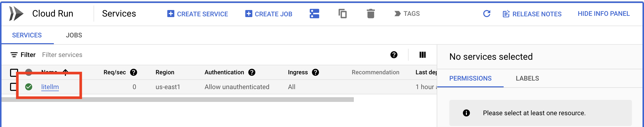Screen dimensions: 644x127
Task: Click the manage custom domains icon
Action: click(314, 14)
